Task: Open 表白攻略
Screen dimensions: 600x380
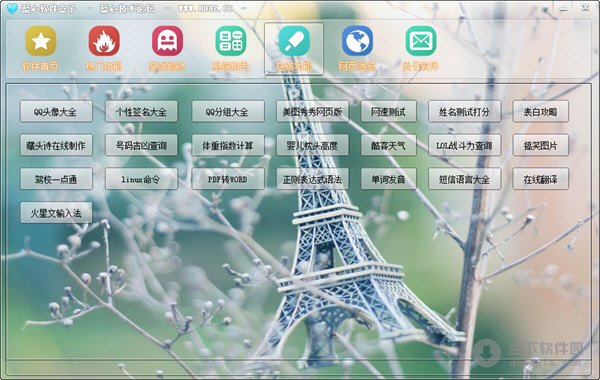Action: click(541, 112)
